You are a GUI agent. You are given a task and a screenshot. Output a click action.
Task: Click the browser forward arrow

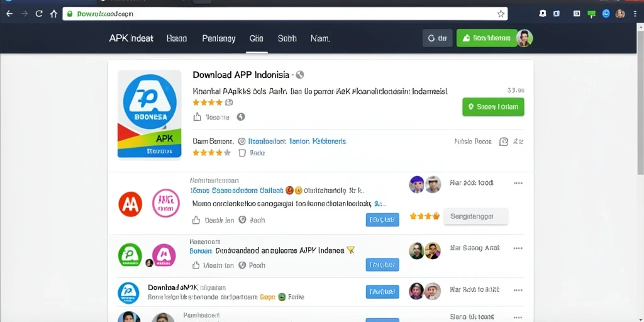[25, 14]
